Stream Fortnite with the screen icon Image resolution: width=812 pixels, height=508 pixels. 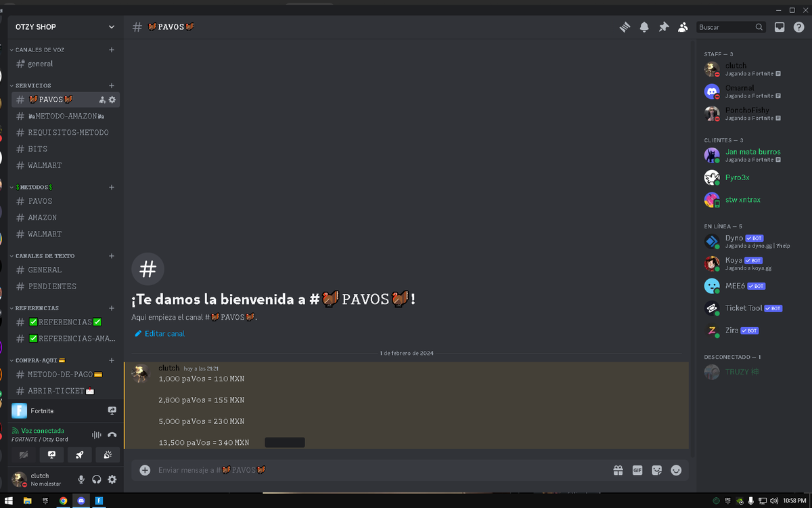(112, 410)
